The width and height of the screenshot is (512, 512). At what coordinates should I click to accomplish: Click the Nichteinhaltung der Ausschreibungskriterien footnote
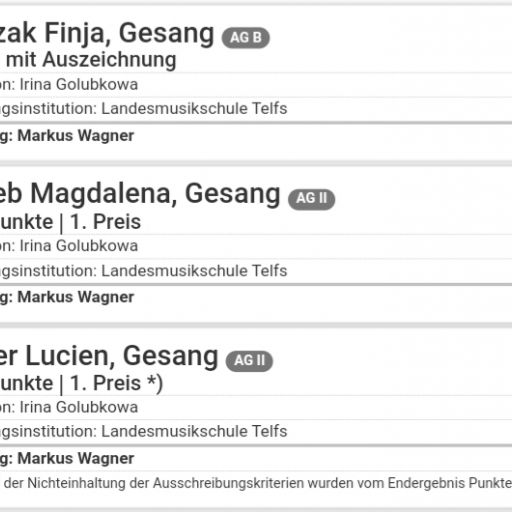click(x=258, y=483)
